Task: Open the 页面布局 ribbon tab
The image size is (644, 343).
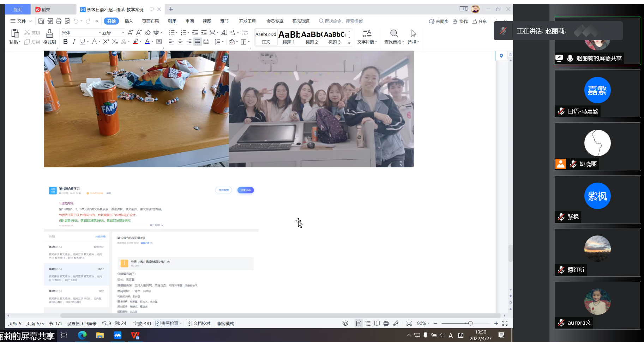Action: click(x=150, y=21)
